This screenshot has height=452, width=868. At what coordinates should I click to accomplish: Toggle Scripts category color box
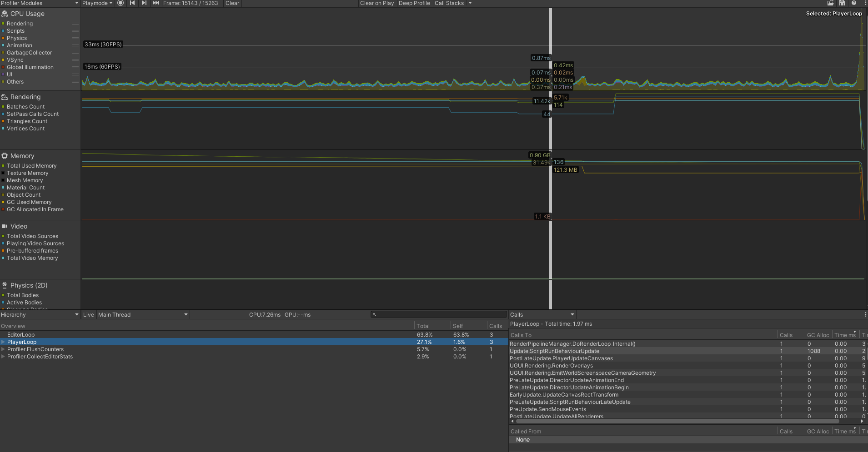pyautogui.click(x=3, y=31)
